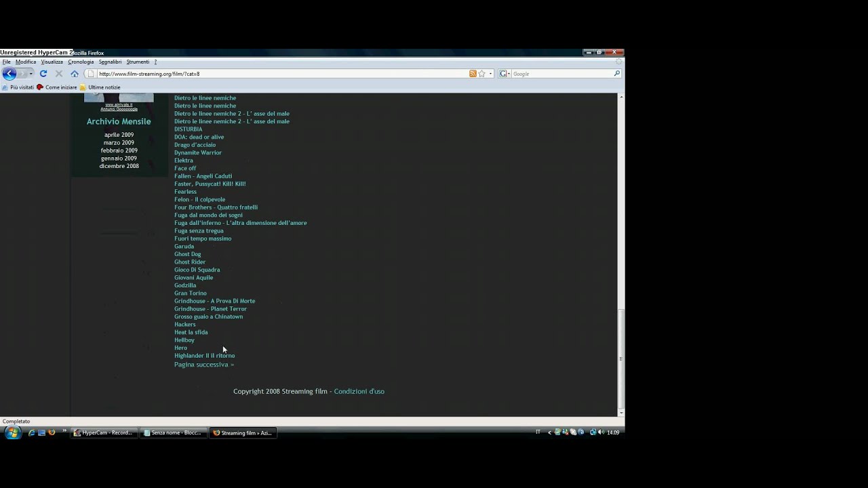Viewport: 868px width, 488px height.
Task: Open the Cronologia menu
Action: coord(81,62)
